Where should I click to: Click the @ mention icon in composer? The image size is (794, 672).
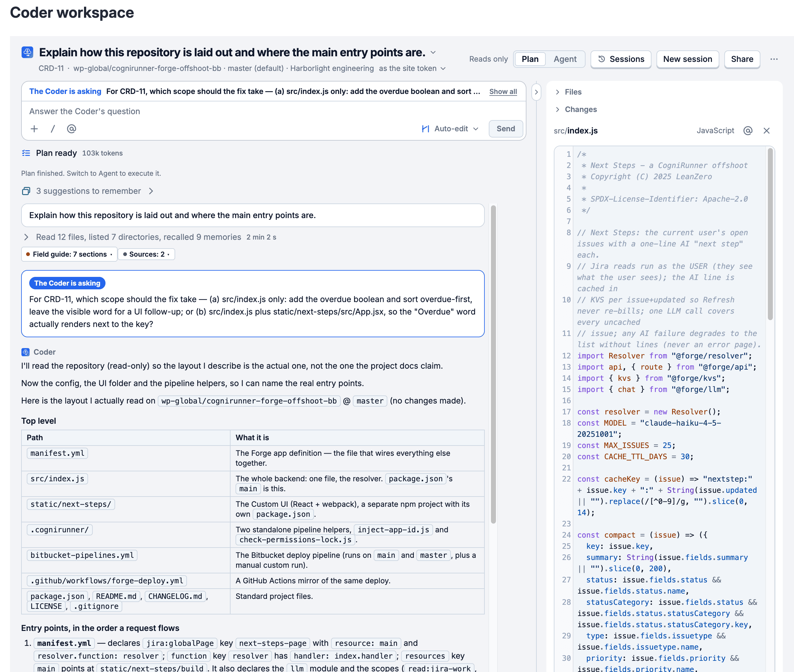click(72, 129)
